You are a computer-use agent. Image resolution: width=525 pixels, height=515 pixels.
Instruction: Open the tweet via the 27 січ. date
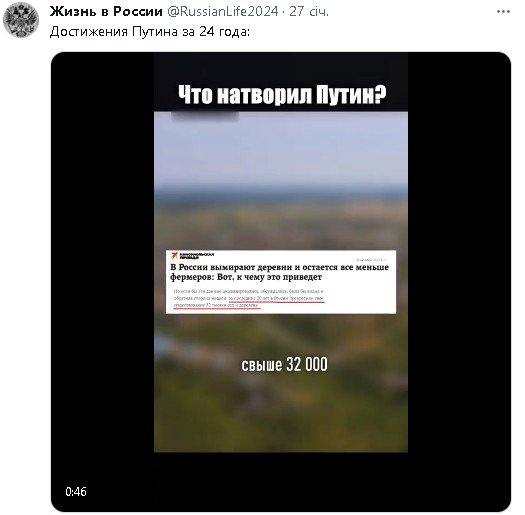pos(309,12)
